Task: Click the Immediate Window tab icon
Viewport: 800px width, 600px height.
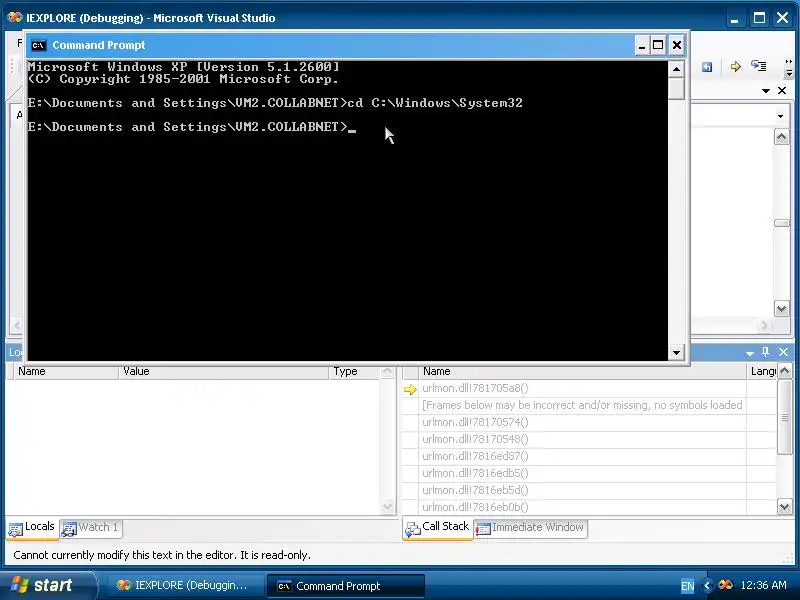Action: coord(483,529)
